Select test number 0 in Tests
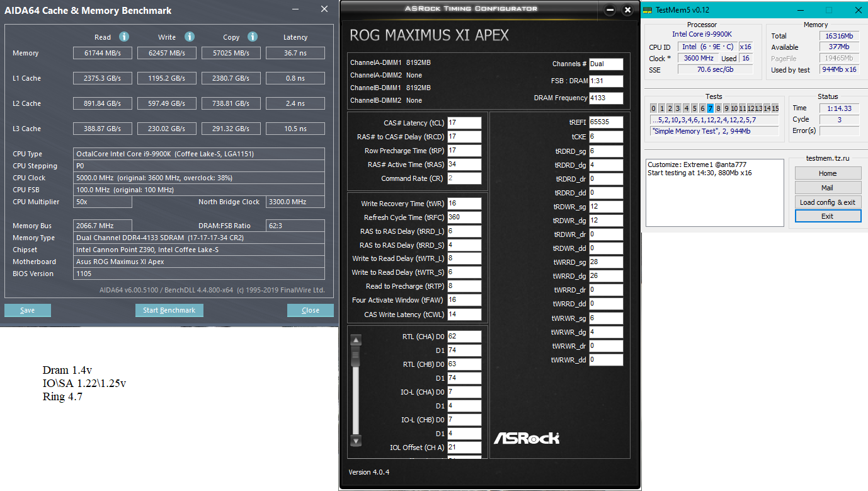 (x=653, y=108)
